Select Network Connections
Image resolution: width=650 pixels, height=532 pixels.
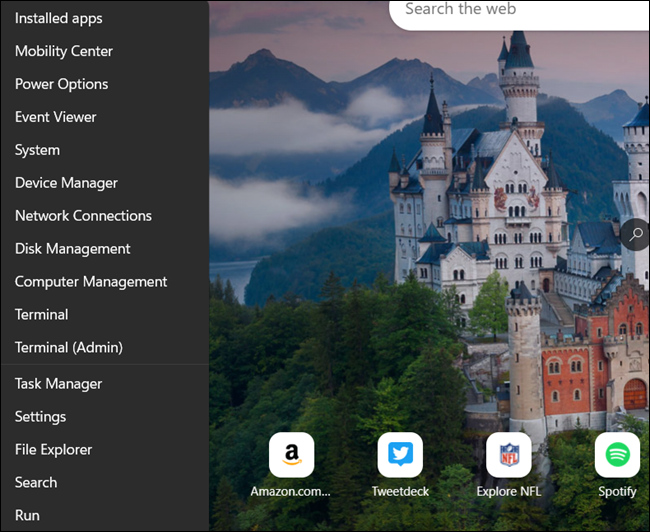point(83,216)
